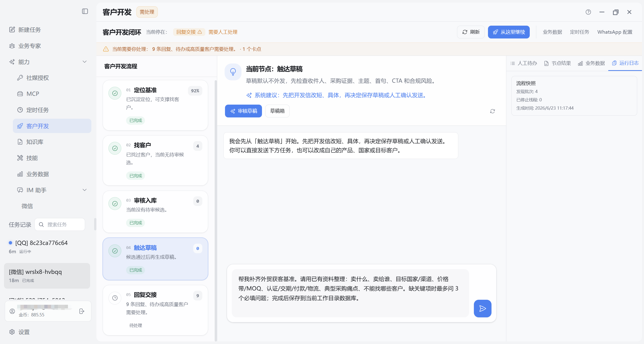Click the 回复交接 warning tag

click(x=189, y=32)
